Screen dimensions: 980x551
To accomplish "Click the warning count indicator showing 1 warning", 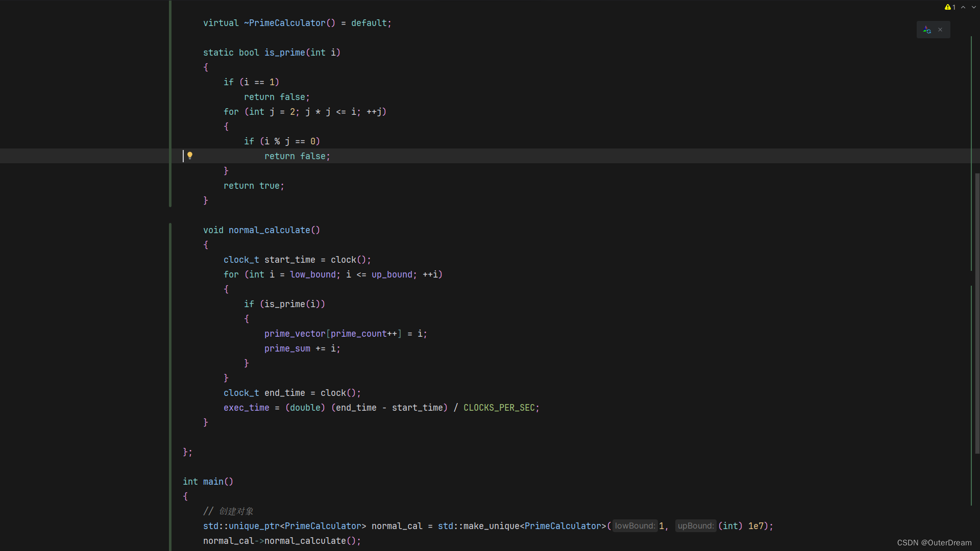I will (948, 7).
